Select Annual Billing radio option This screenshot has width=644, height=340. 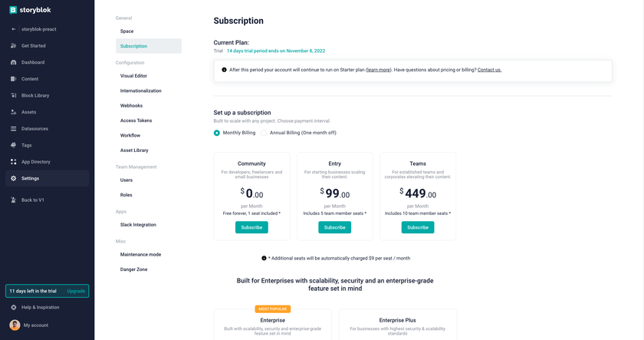(264, 133)
